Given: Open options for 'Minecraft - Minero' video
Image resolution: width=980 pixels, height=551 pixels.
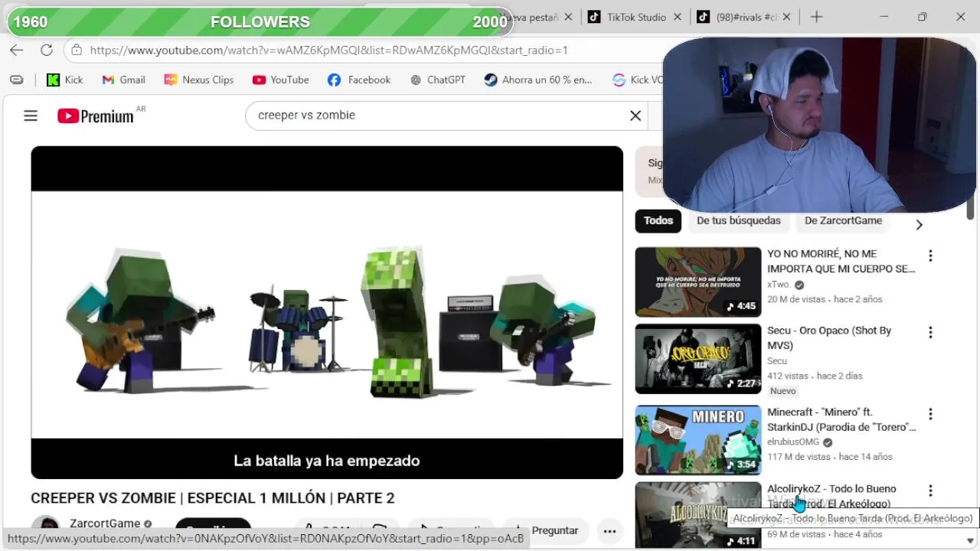Looking at the screenshot, I should click(x=930, y=414).
